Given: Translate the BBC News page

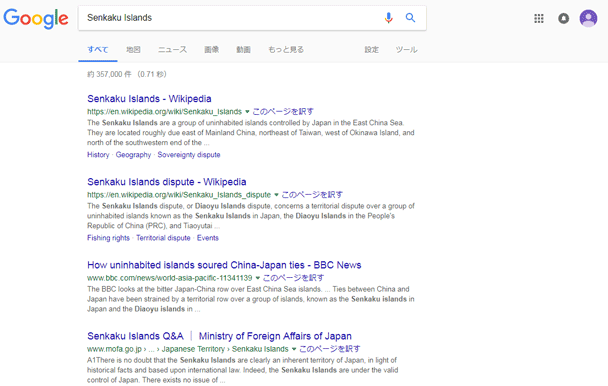Looking at the screenshot, I should [x=294, y=278].
